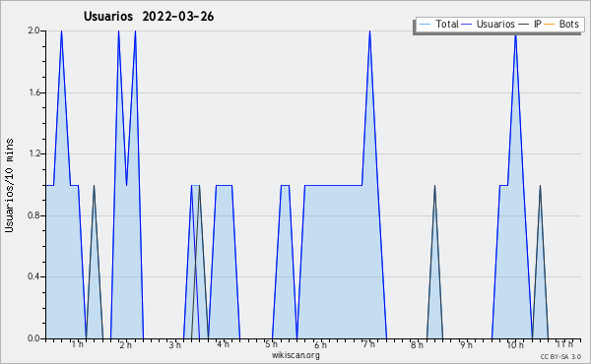Image resolution: width=591 pixels, height=364 pixels.
Task: Click the 'CC BY-SA 3.0' license text
Action: click(560, 356)
